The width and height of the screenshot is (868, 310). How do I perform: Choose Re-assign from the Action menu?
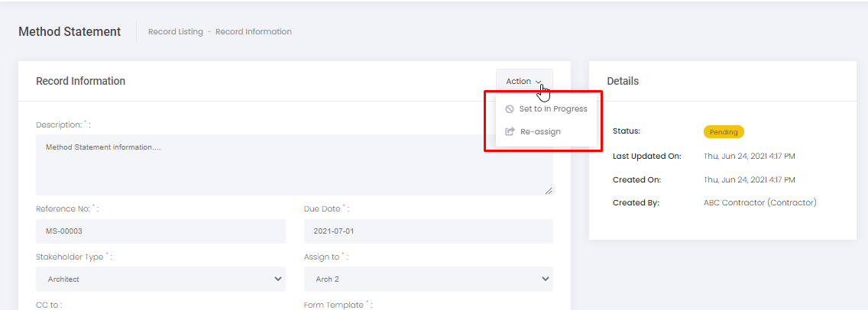(539, 132)
